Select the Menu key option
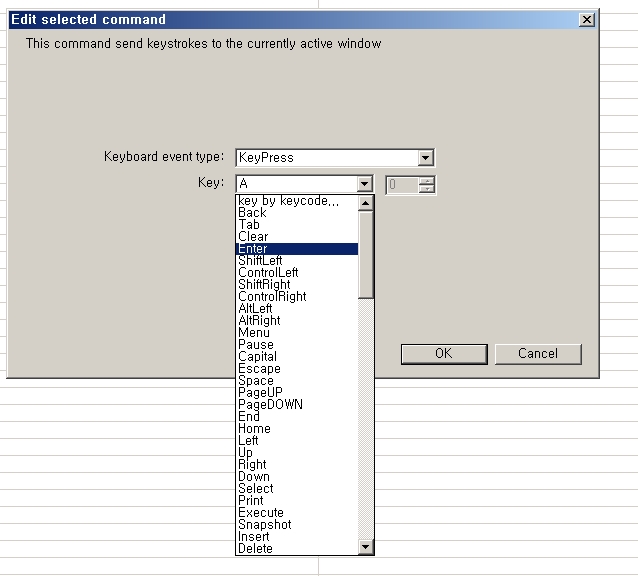The image size is (638, 576). [297, 333]
